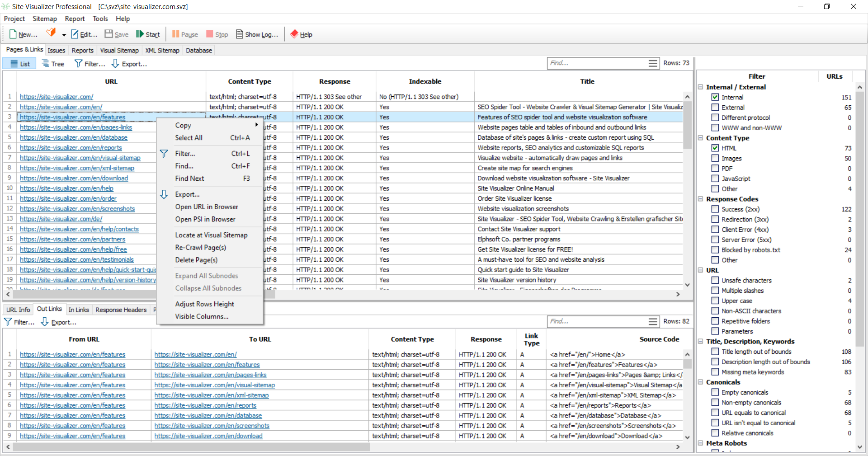The width and height of the screenshot is (868, 456).
Task: Collapse the Response Codes filter group
Action: pos(701,199)
